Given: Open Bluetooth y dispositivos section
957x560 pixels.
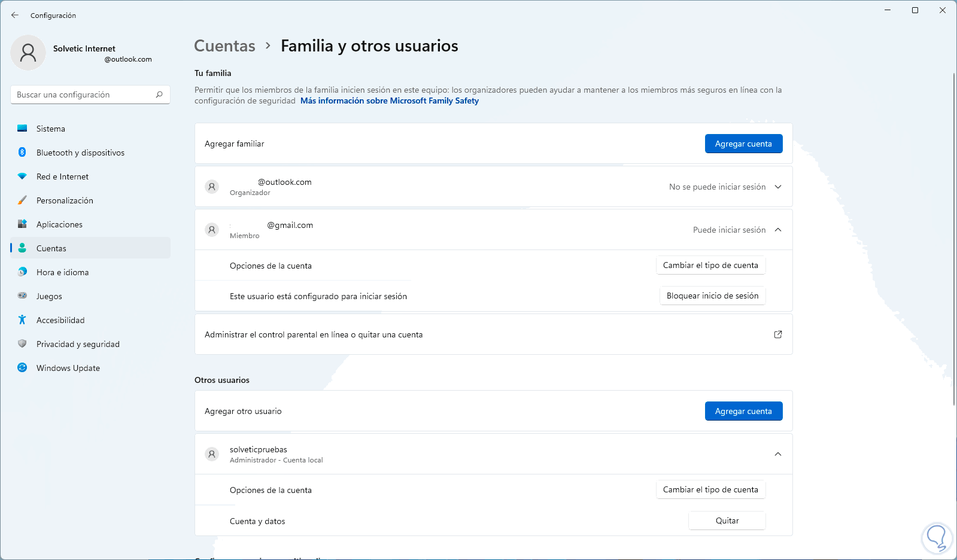Looking at the screenshot, I should pos(80,153).
